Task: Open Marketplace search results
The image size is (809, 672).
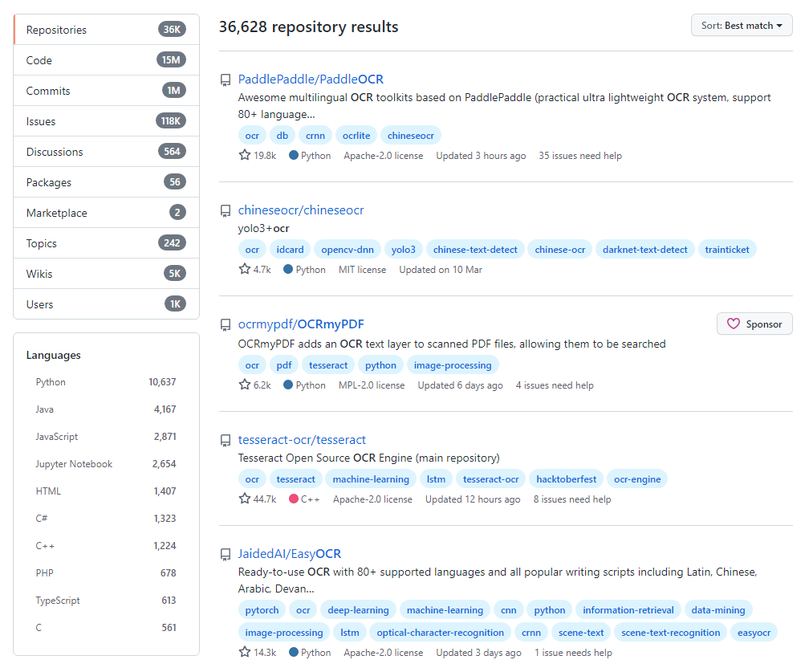Action: click(106, 213)
